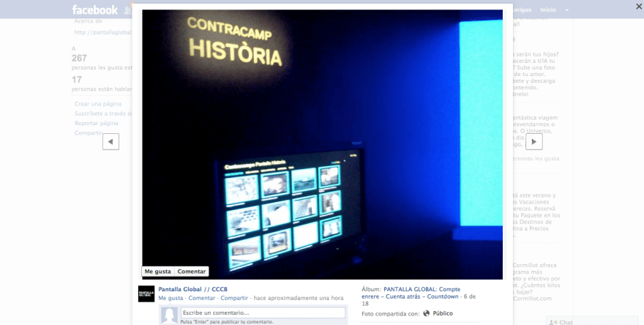Open account dropdown arrow in top bar
The image size is (644, 325).
coord(566,10)
